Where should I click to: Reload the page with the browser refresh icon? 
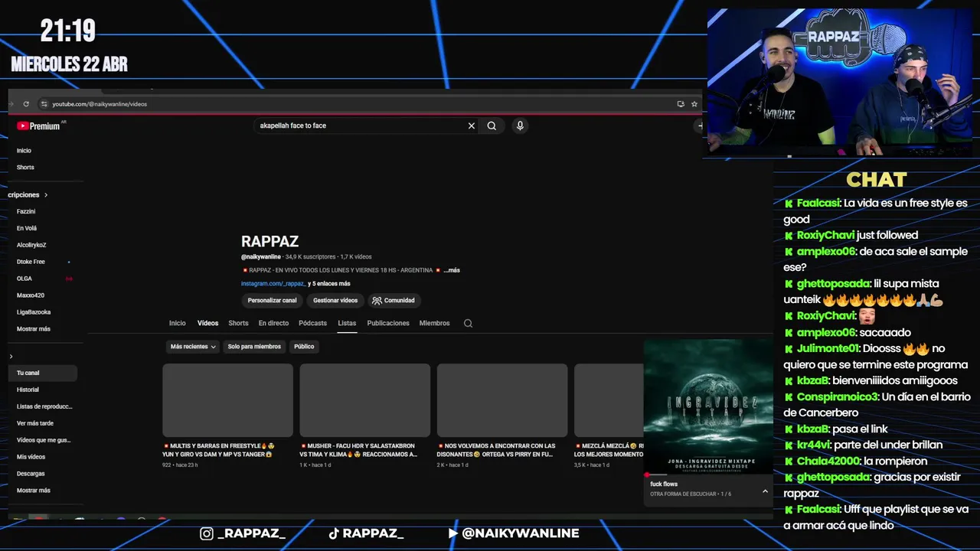tap(26, 104)
